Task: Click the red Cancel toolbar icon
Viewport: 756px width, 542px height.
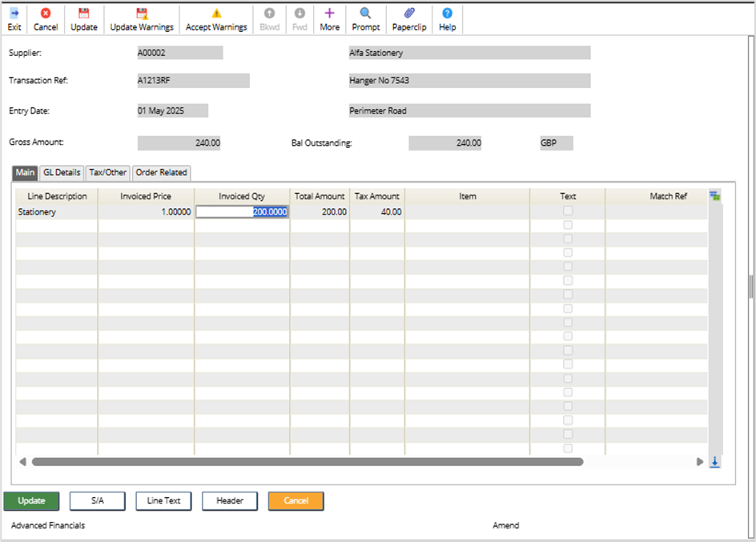Action: tap(46, 14)
